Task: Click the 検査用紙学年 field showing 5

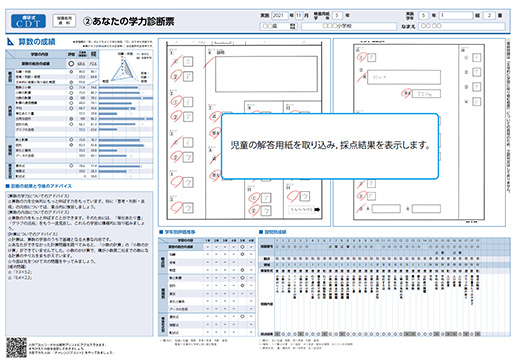Action: click(x=337, y=15)
